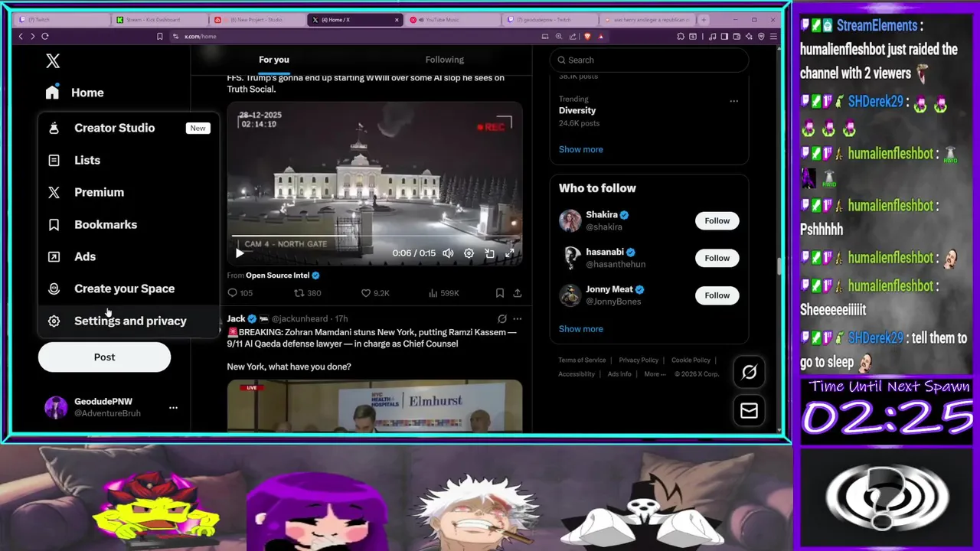Open Ads in the menu

point(129,256)
